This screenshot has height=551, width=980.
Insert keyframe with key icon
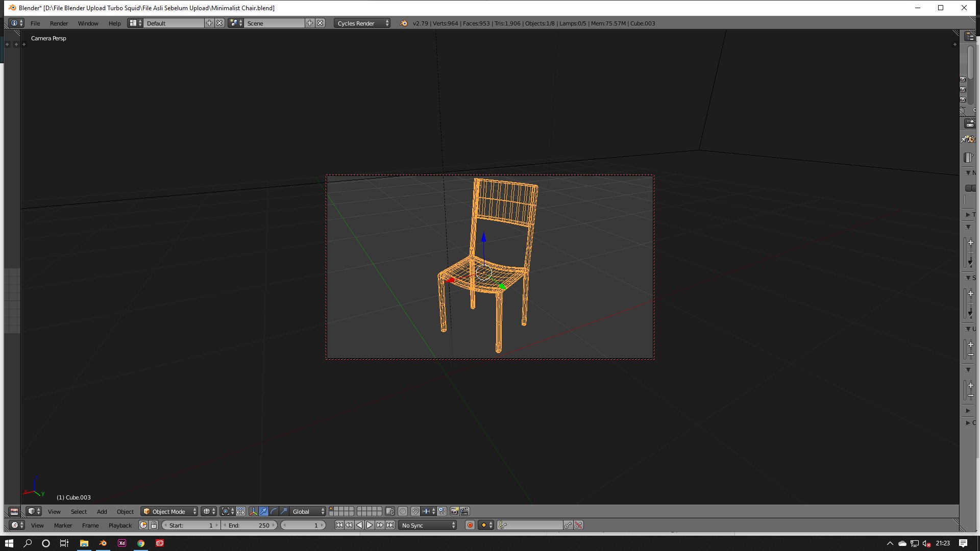(568, 525)
